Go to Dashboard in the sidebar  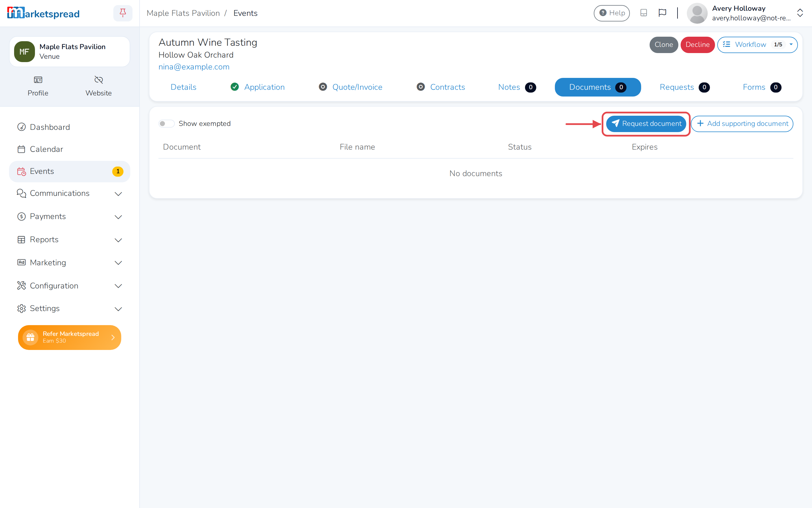[x=69, y=127]
